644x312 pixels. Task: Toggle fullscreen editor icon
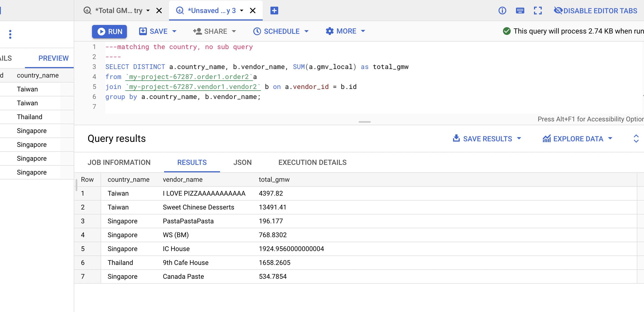538,11
